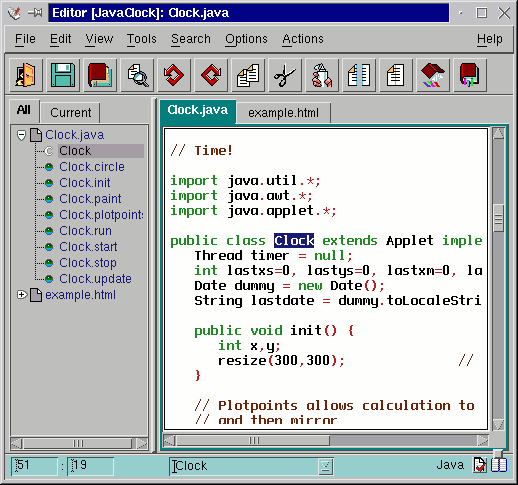Save file with the floppy disk icon
The image size is (518, 485).
63,75
